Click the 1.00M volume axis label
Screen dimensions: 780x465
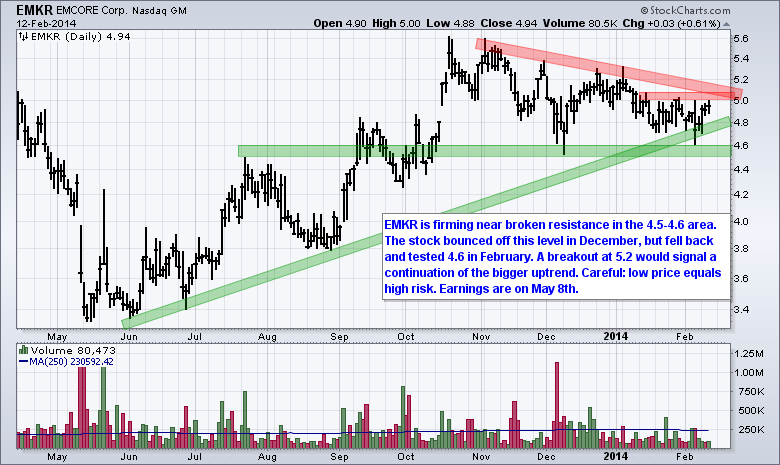tap(749, 372)
